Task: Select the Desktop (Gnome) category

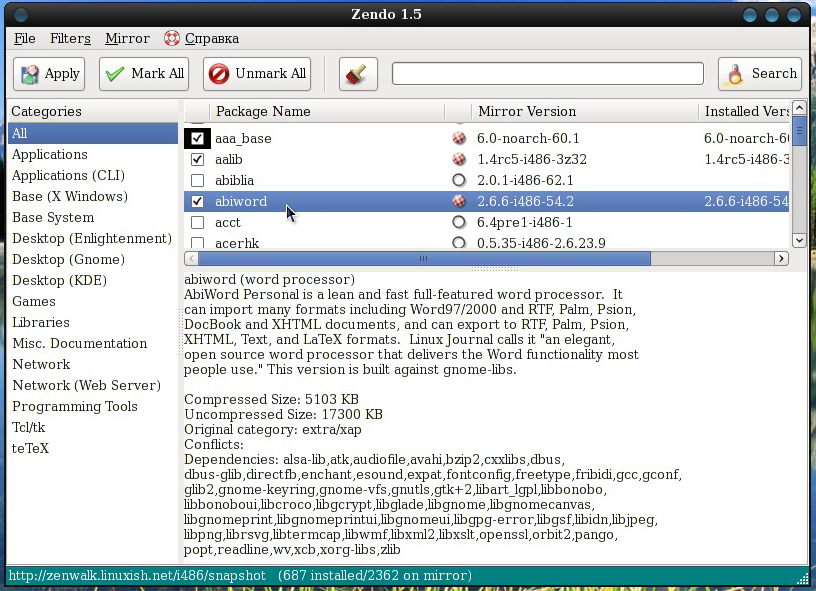Action: click(x=93, y=260)
